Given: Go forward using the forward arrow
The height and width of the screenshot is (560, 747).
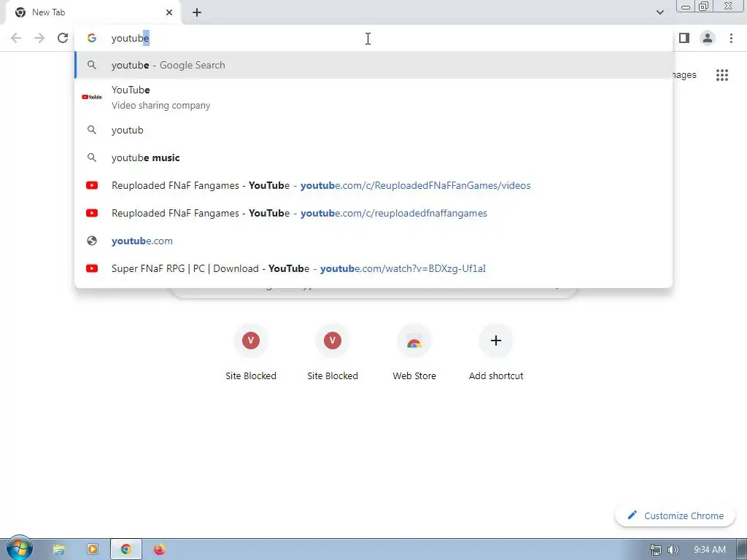Looking at the screenshot, I should click(x=39, y=38).
